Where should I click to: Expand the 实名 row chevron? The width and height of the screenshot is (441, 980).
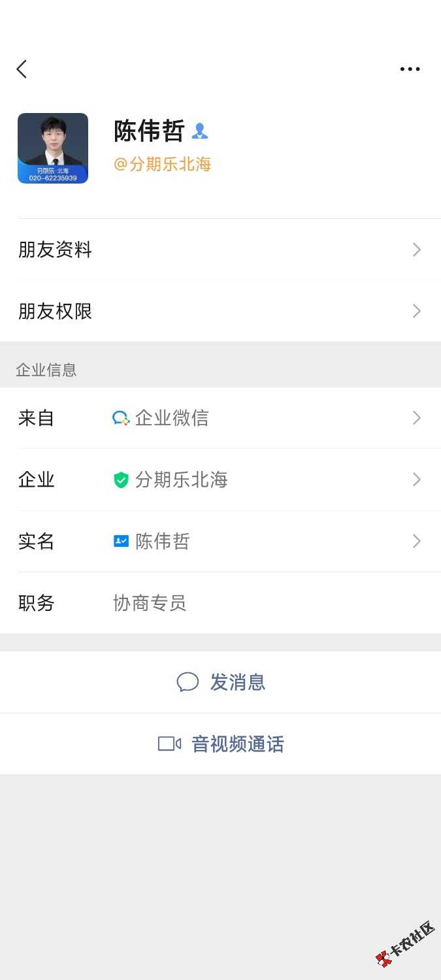pyautogui.click(x=417, y=541)
